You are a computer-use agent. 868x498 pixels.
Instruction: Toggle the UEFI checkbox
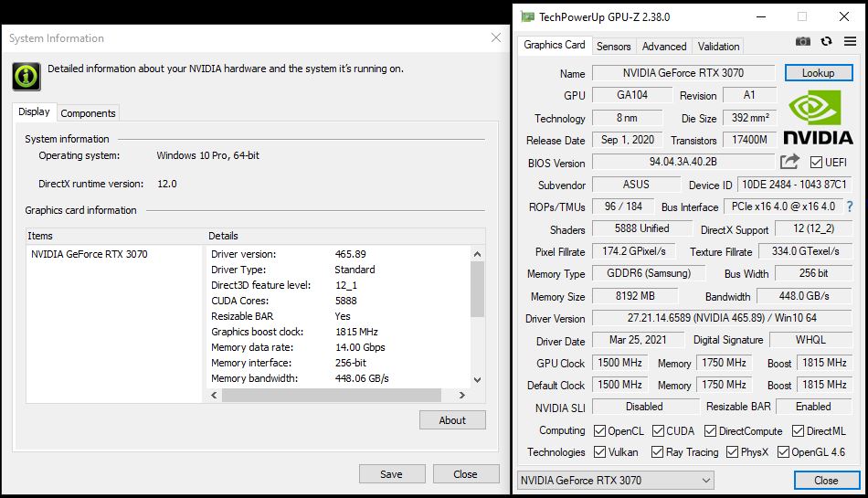pyautogui.click(x=816, y=163)
